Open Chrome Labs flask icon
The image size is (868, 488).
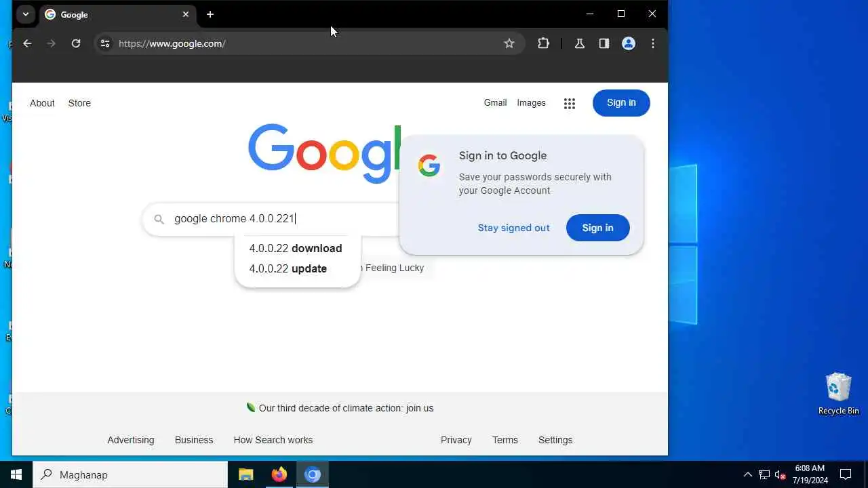point(580,43)
